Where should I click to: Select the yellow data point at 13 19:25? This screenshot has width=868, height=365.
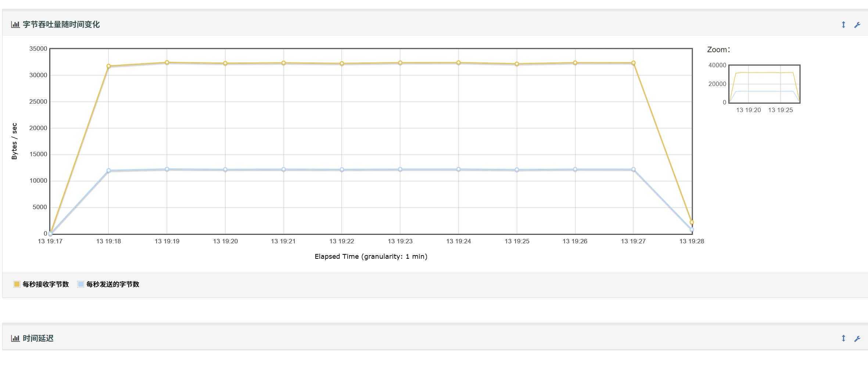[517, 64]
